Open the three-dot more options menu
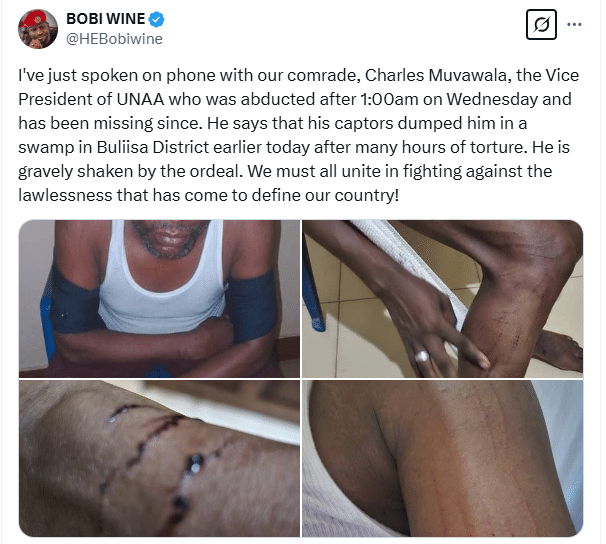Image resolution: width=606 pixels, height=544 pixels. coord(574,25)
